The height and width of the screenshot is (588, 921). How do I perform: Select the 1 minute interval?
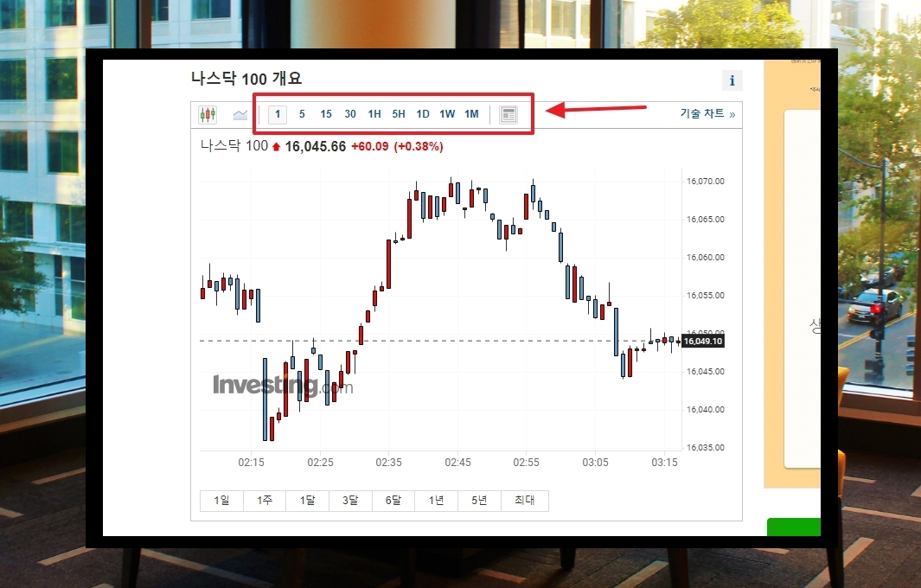(x=278, y=114)
